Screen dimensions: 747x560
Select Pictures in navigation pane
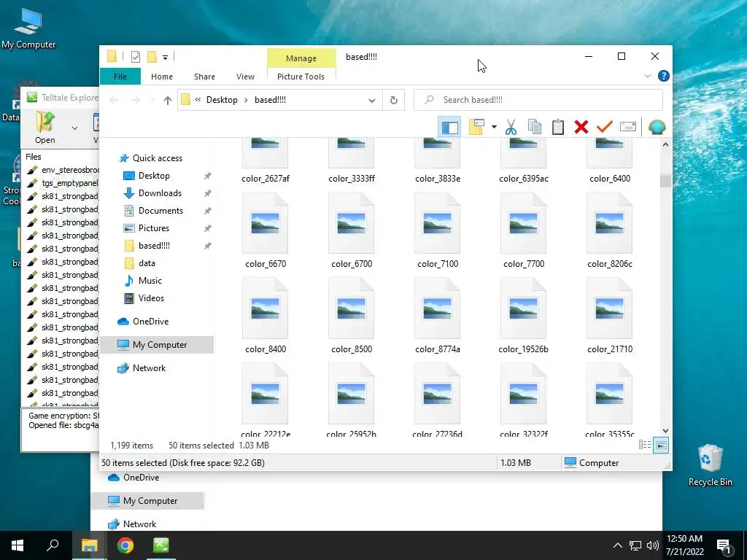coord(153,228)
